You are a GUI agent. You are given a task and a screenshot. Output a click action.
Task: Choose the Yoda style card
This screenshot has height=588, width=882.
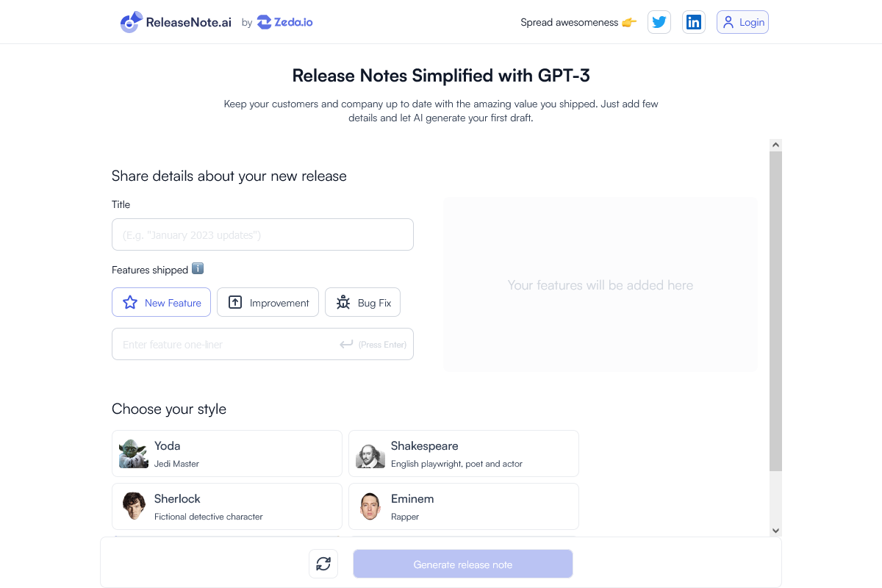tap(227, 453)
